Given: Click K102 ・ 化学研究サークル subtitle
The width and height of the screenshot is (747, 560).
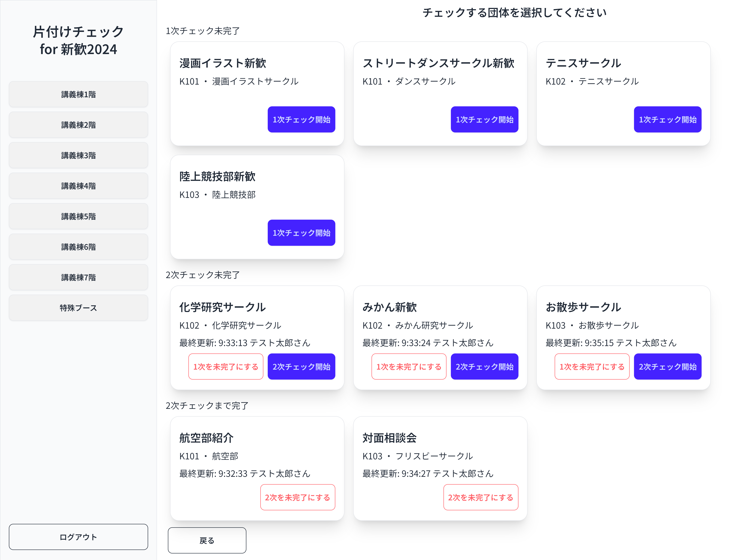Looking at the screenshot, I should pyautogui.click(x=230, y=325).
